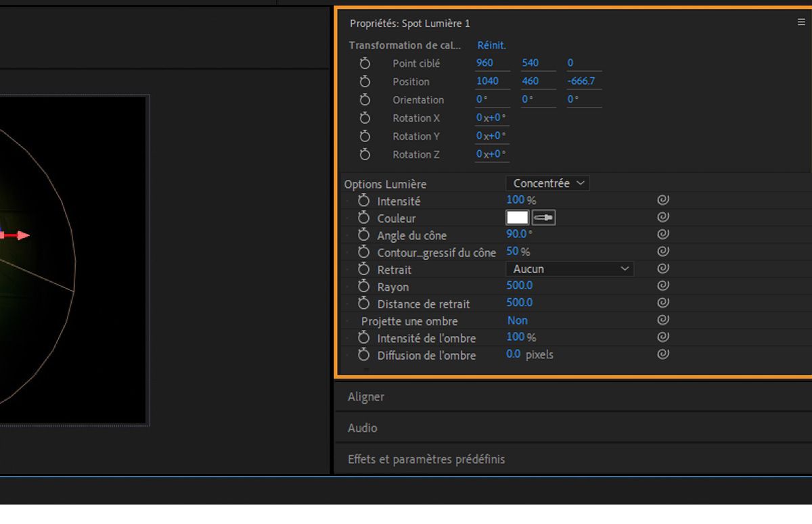The width and height of the screenshot is (812, 524).
Task: Toggle stopwatch for Couleur
Action: pos(364,218)
